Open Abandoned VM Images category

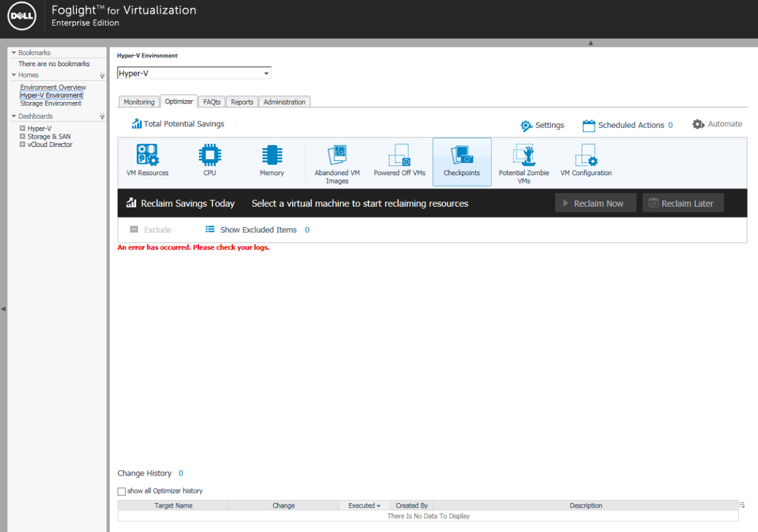[x=337, y=164]
